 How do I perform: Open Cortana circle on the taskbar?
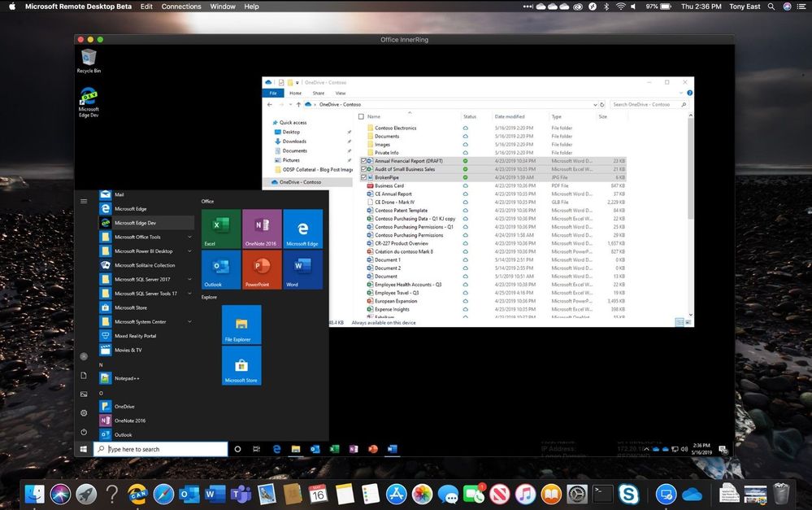pyautogui.click(x=237, y=449)
